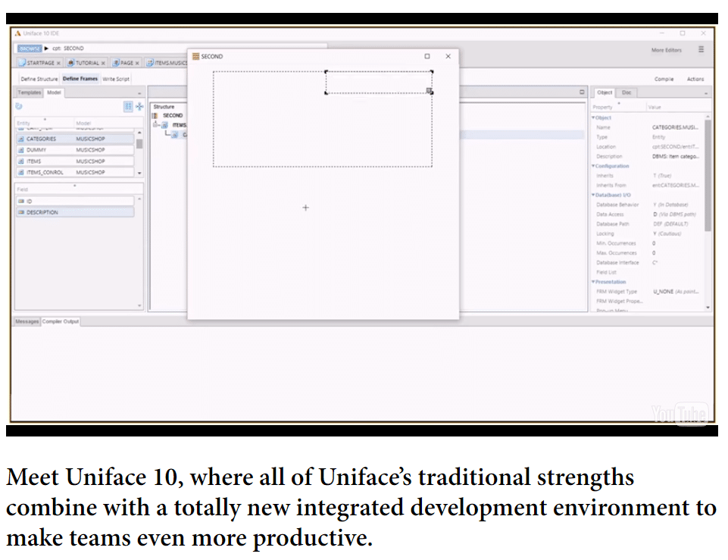Close the SECOND frame window

click(x=448, y=56)
